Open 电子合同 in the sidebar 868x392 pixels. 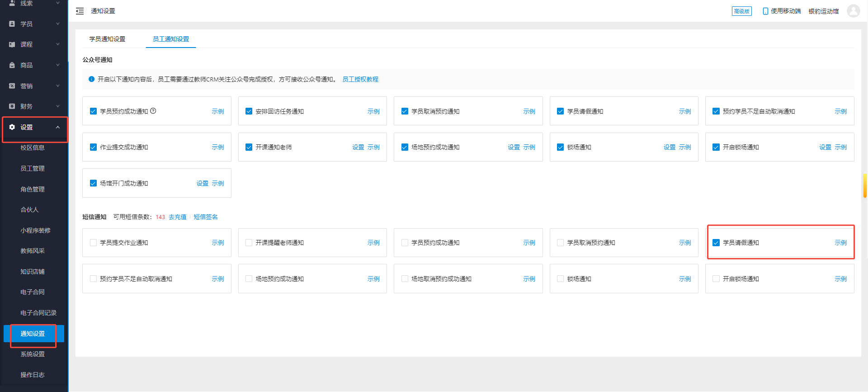point(33,292)
